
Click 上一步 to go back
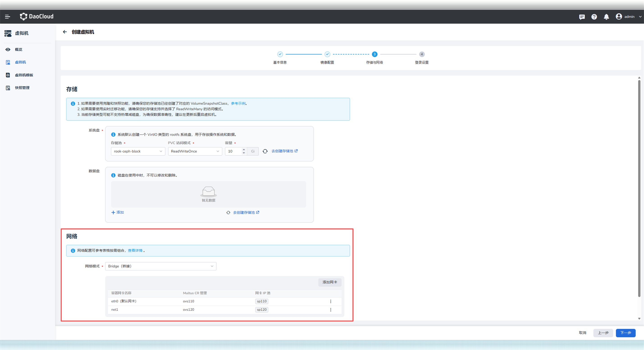(x=603, y=333)
